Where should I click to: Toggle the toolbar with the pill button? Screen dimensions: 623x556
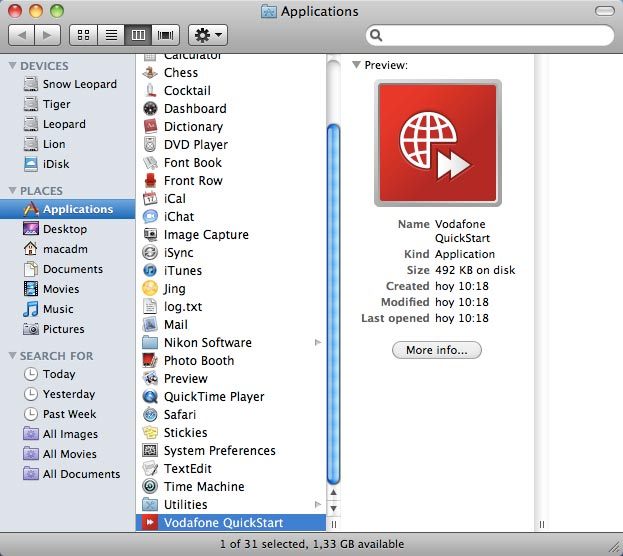(605, 11)
